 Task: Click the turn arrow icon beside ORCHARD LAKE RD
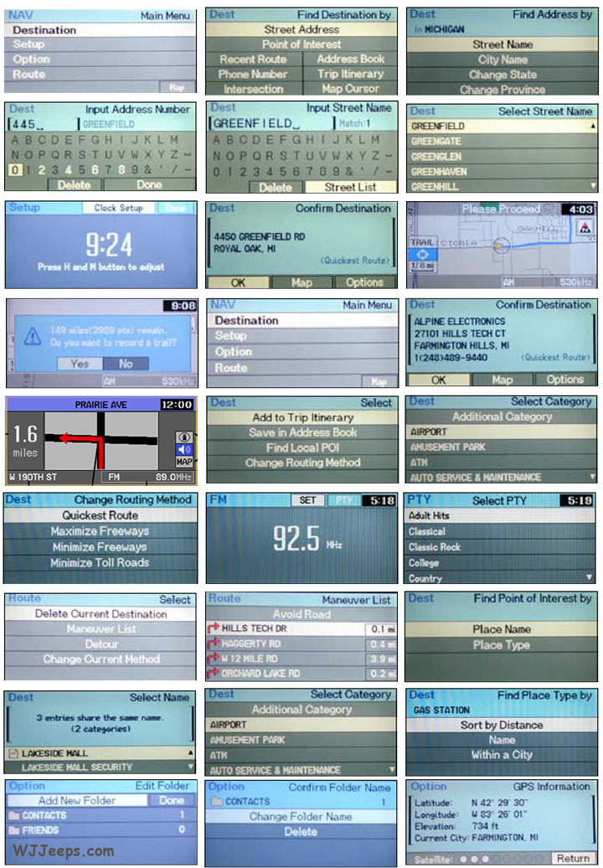coord(214,674)
